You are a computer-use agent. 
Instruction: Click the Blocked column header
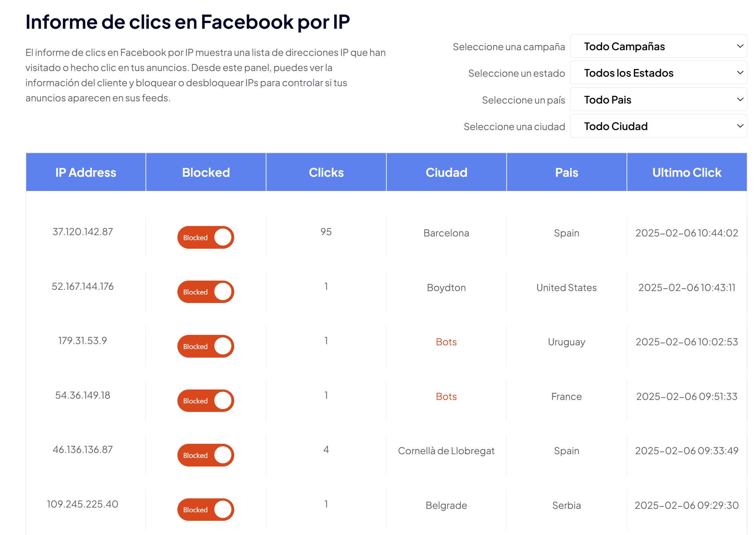pyautogui.click(x=206, y=172)
